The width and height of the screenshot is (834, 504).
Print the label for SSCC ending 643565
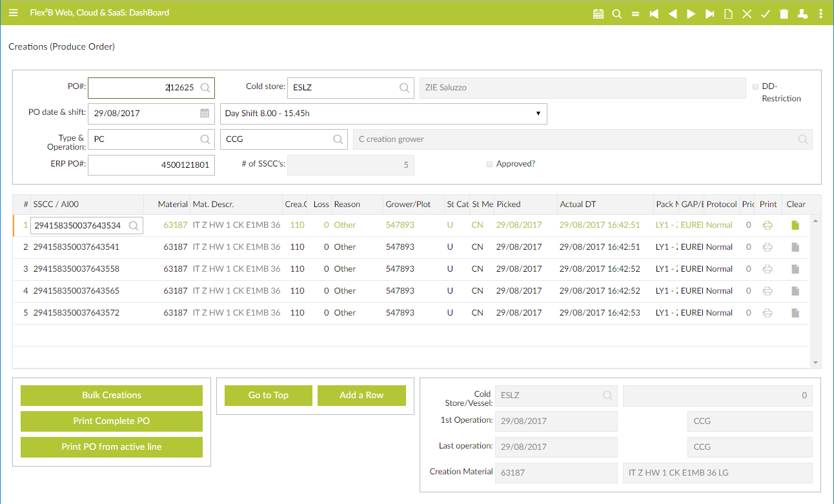(x=768, y=291)
